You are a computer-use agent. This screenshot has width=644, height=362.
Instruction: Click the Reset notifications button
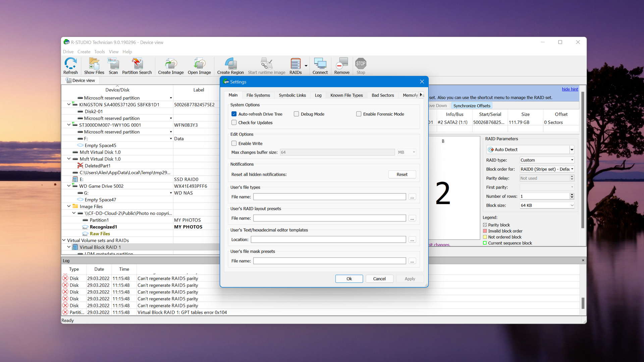401,174
